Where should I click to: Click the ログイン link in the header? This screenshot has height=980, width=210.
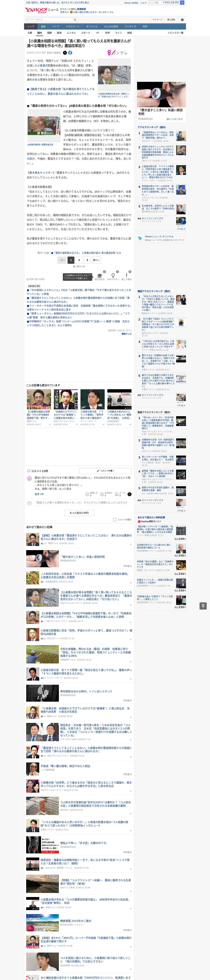click(64, 12)
